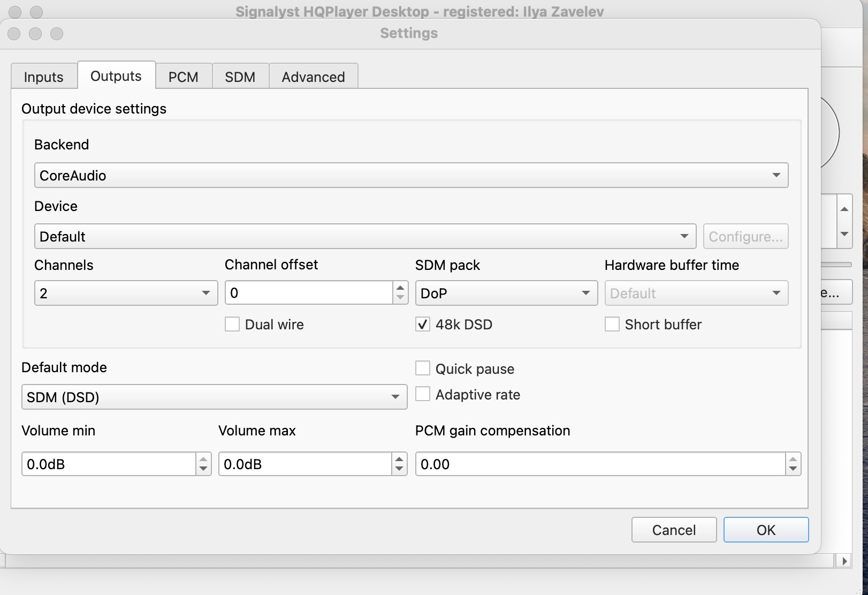Increment the Channel offset stepper up arrow
The image size is (868, 595).
(x=400, y=288)
